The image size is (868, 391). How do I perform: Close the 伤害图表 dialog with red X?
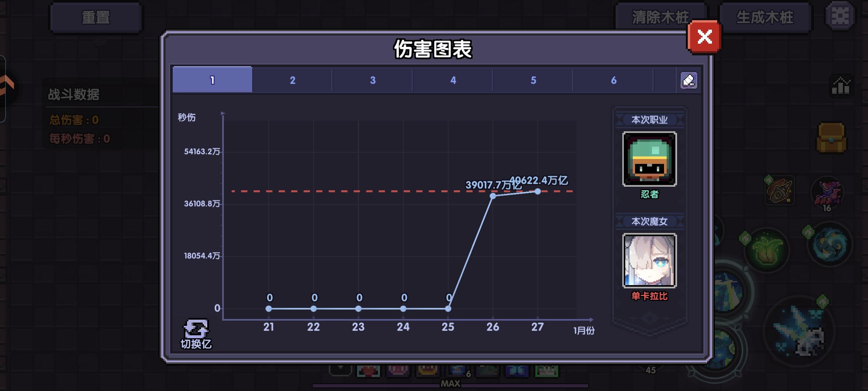[x=704, y=37]
